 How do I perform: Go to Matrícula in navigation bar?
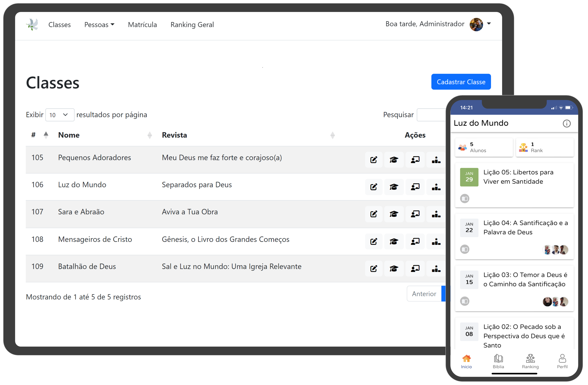point(142,25)
